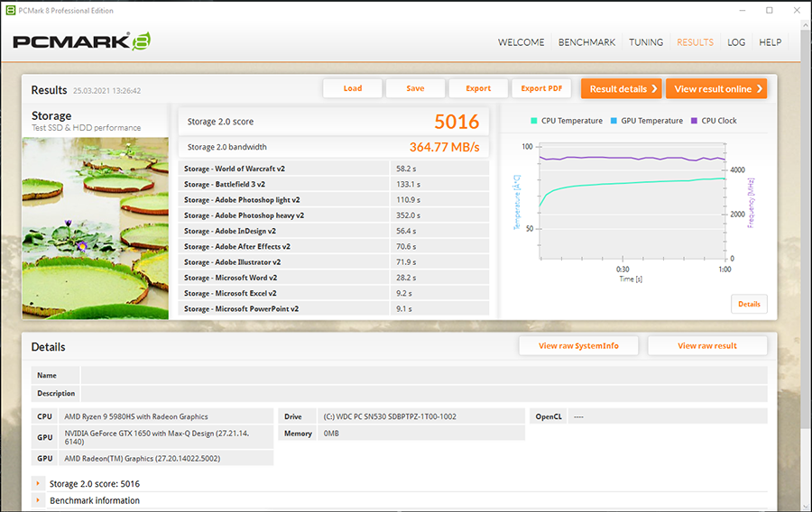Click the Memory 0MB value
812x512 pixels.
[x=421, y=434]
